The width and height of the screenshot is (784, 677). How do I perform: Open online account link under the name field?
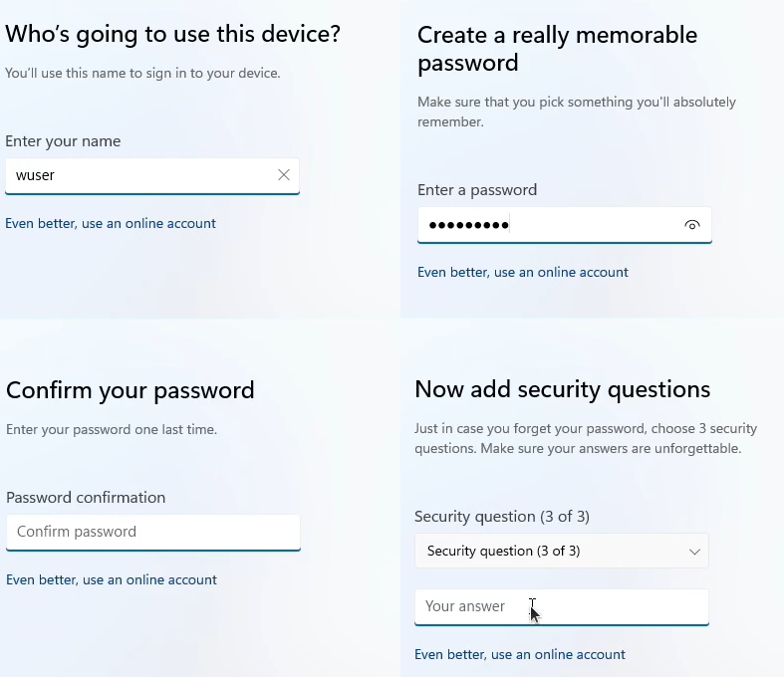click(111, 223)
